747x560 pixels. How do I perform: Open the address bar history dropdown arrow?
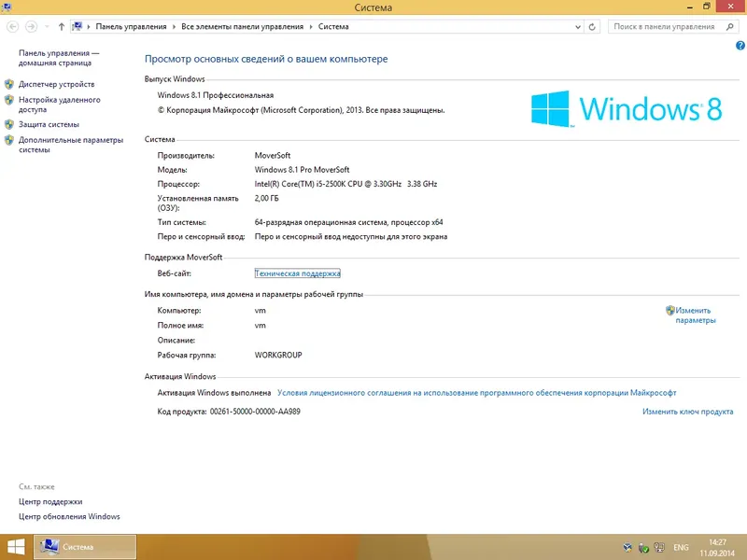coord(576,26)
